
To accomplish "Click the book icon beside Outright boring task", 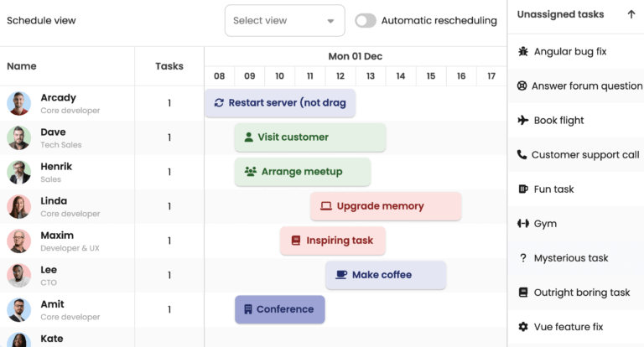I will click(x=523, y=293).
